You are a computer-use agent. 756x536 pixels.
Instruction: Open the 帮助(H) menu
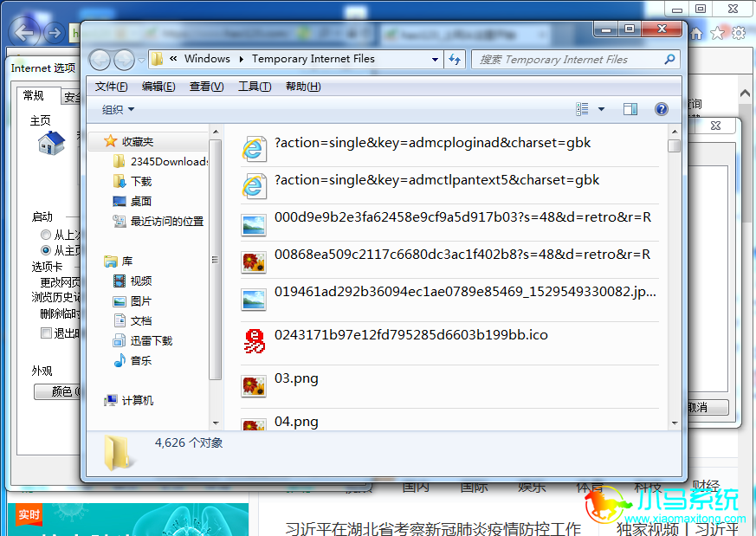pos(303,87)
